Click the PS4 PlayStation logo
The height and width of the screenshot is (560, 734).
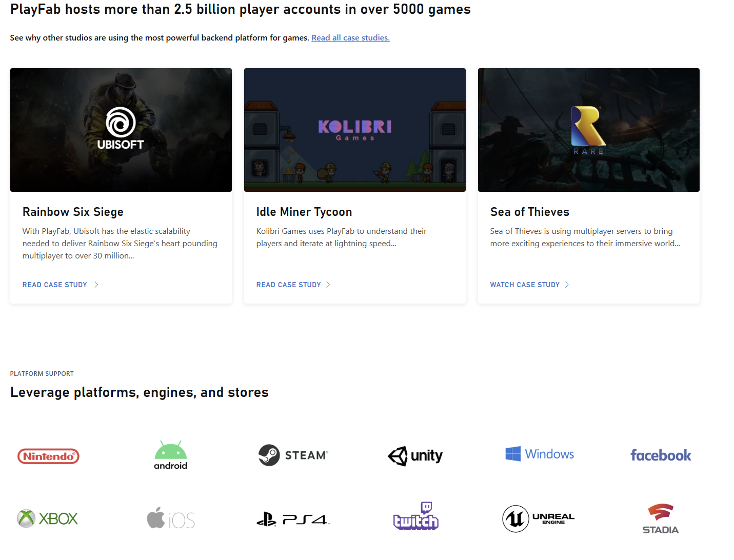293,519
